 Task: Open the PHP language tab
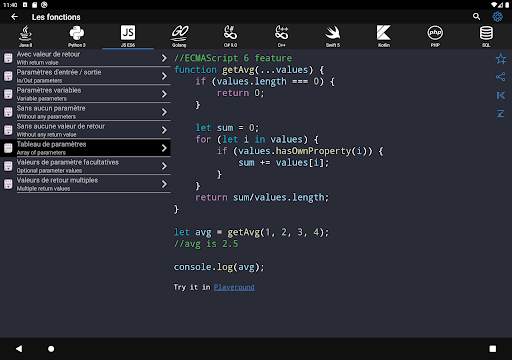pos(435,36)
